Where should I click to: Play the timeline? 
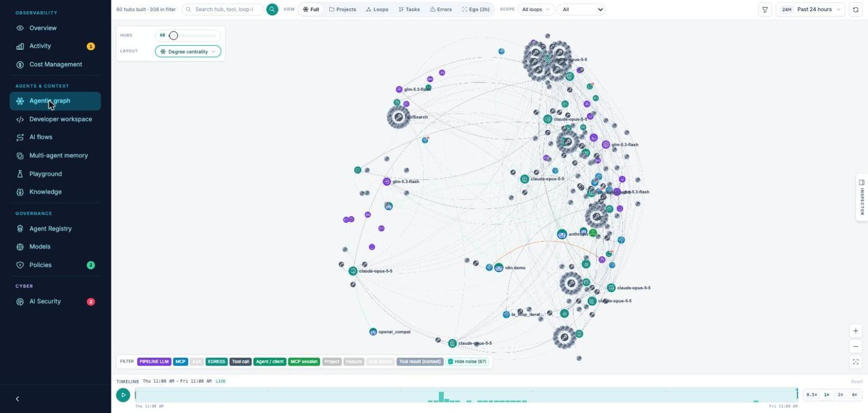coord(123,395)
